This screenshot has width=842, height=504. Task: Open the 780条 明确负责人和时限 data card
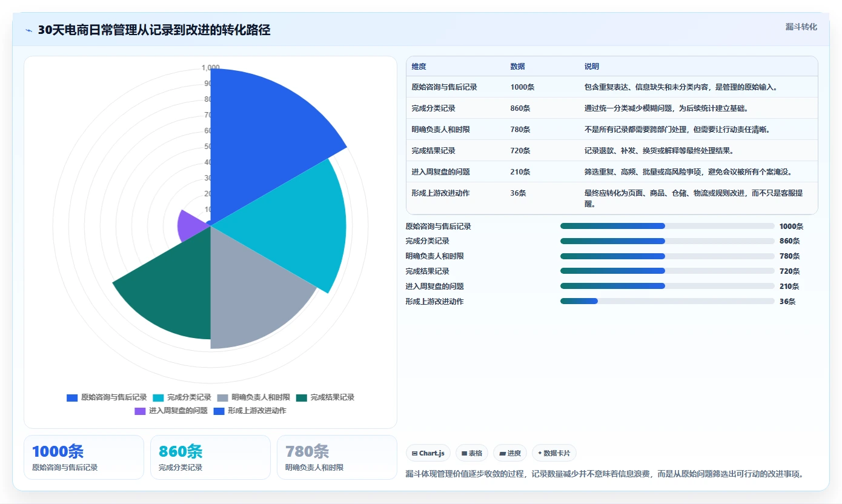click(x=337, y=457)
